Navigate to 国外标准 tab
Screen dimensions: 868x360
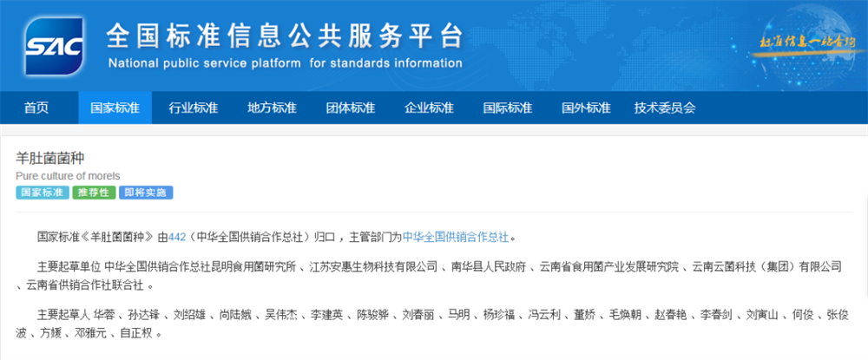pos(586,108)
